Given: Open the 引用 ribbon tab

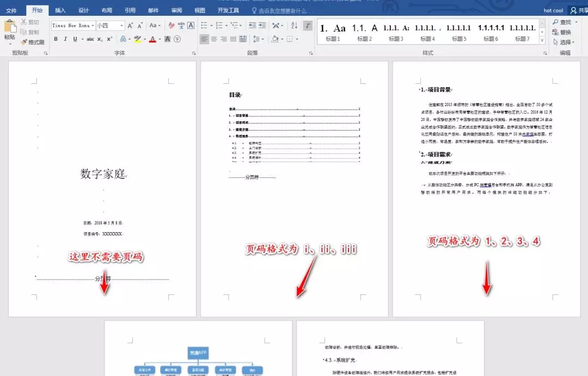Looking at the screenshot, I should point(130,10).
